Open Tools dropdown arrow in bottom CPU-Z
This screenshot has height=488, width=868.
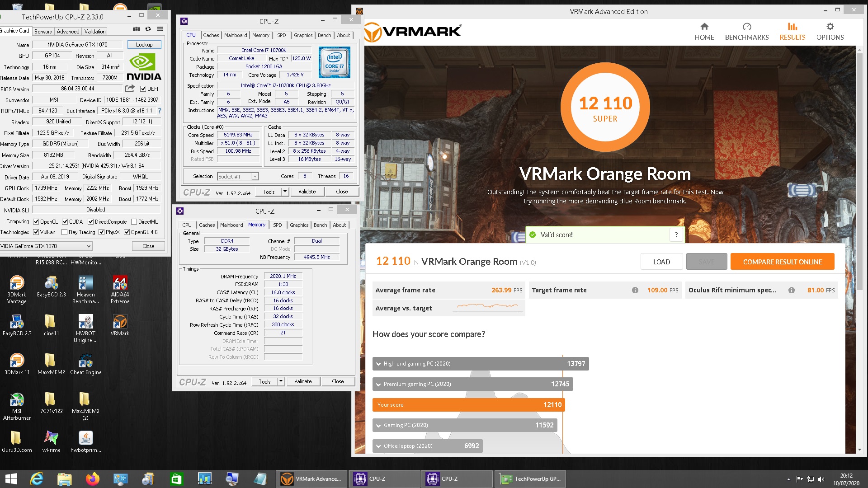(281, 381)
